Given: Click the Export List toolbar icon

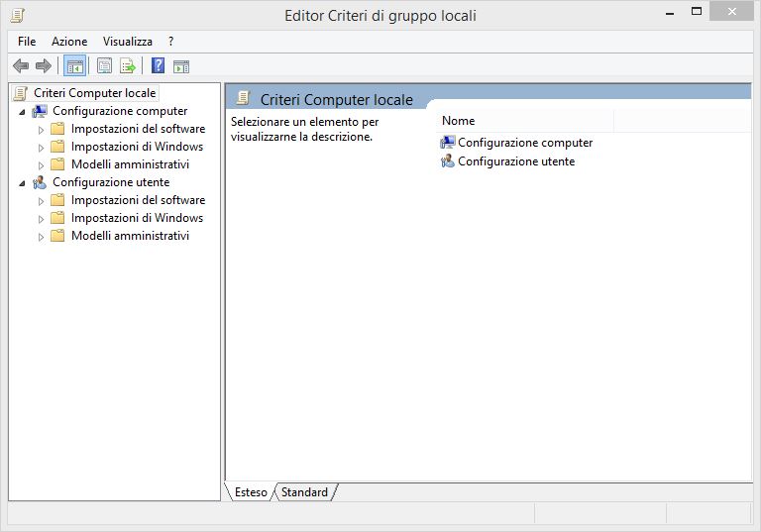Looking at the screenshot, I should (128, 66).
